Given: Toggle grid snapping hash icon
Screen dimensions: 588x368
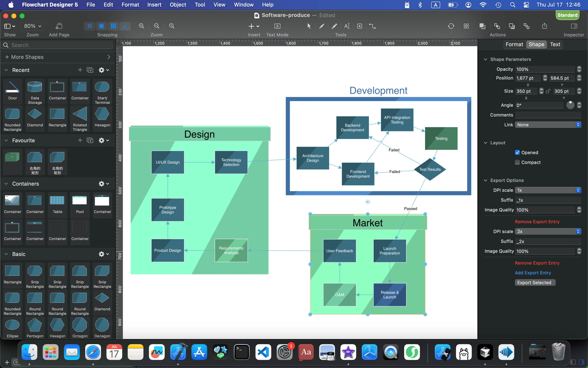Looking at the screenshot, I should click(x=90, y=26).
